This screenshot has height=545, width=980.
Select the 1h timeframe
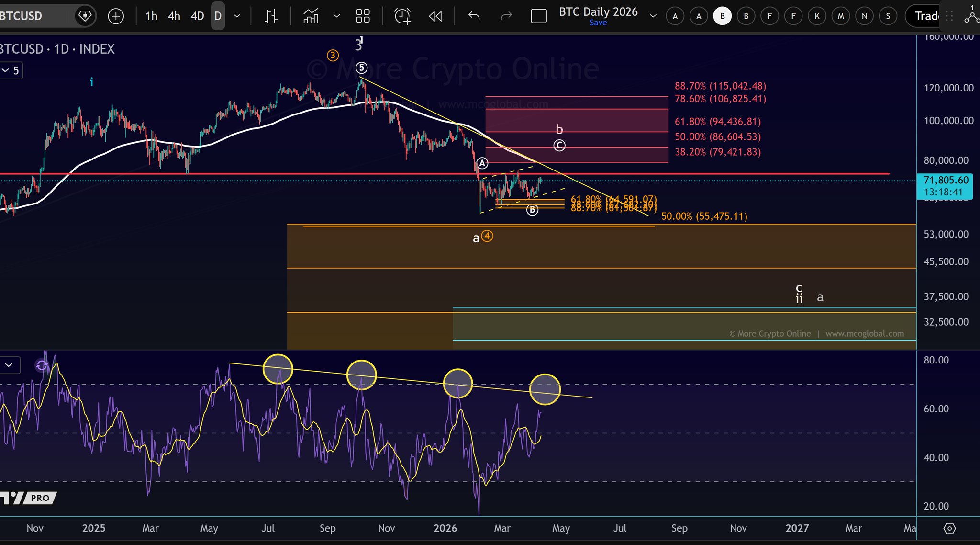click(x=151, y=16)
